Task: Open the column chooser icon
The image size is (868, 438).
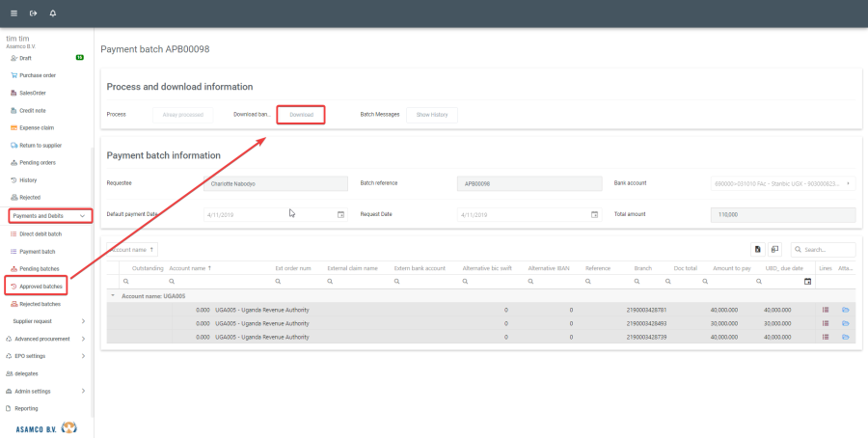Action: pos(774,250)
